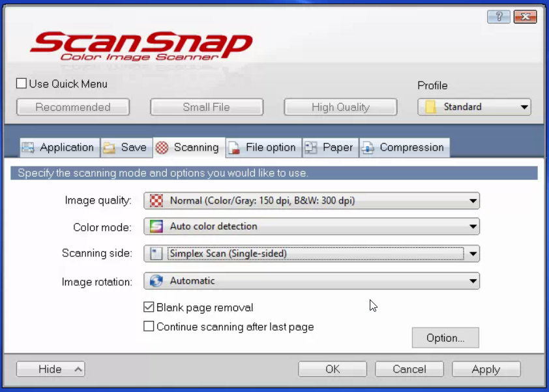This screenshot has height=392, width=549.
Task: Select the Scanning tab
Action: click(x=190, y=147)
